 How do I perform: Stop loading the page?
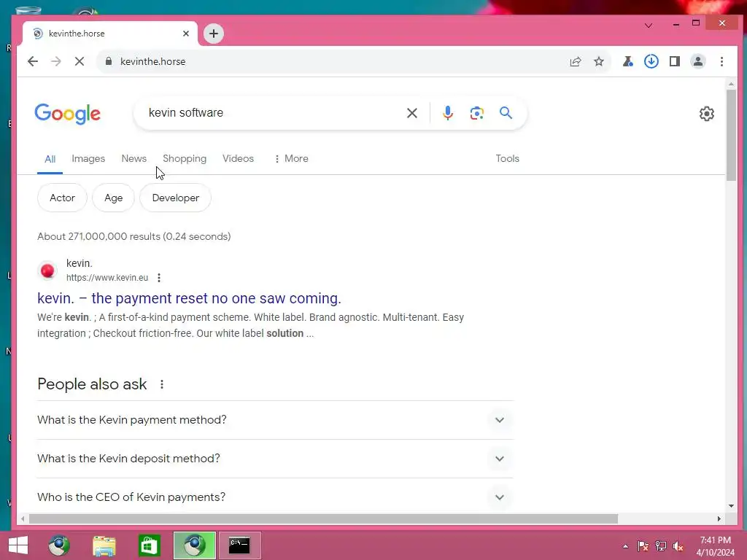click(80, 61)
